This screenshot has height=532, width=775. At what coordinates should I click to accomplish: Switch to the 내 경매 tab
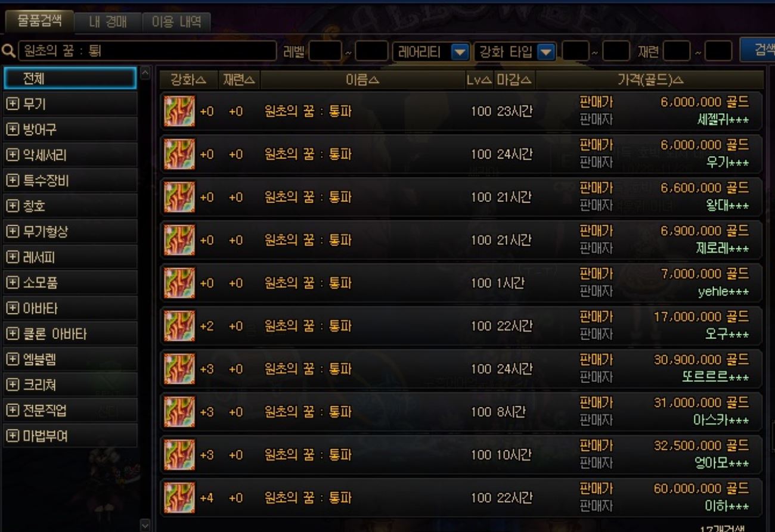coord(108,23)
